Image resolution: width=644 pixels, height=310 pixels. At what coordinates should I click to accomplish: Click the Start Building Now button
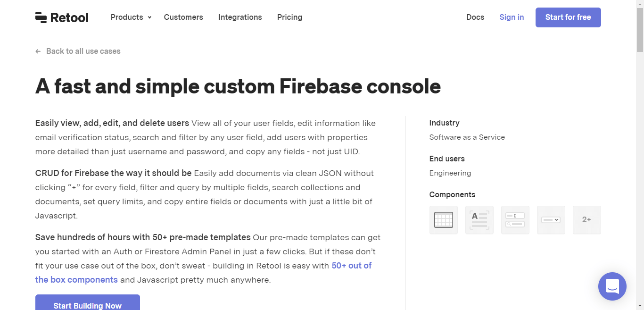[x=87, y=305]
